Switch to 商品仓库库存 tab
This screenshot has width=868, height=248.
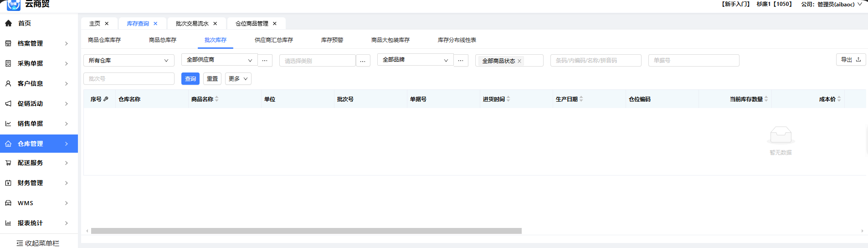point(104,40)
